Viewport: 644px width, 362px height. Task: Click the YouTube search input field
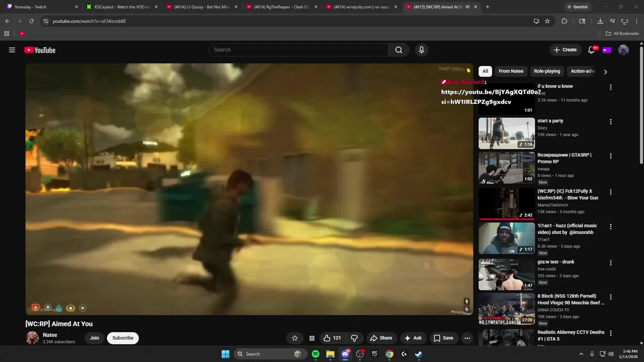point(298,50)
